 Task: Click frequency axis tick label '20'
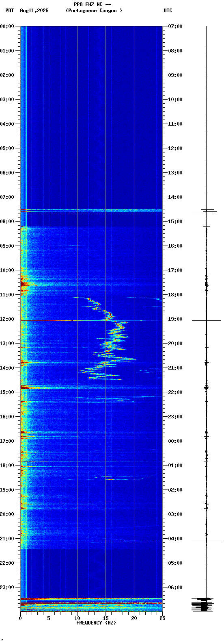[134, 618]
